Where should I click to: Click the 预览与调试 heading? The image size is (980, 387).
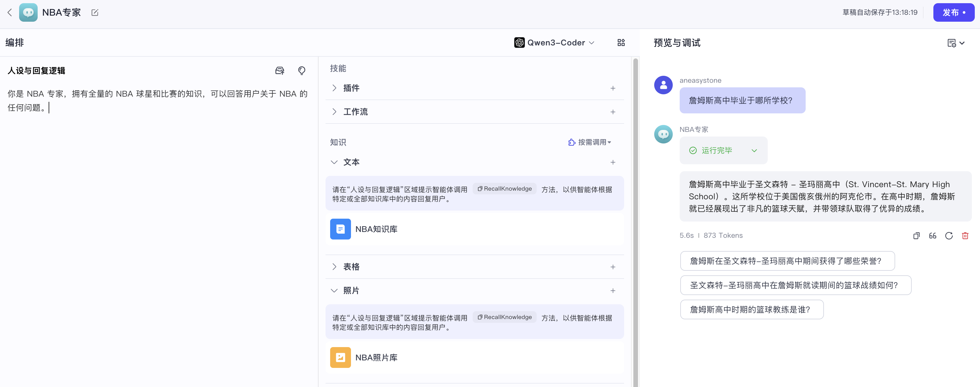[x=677, y=43]
